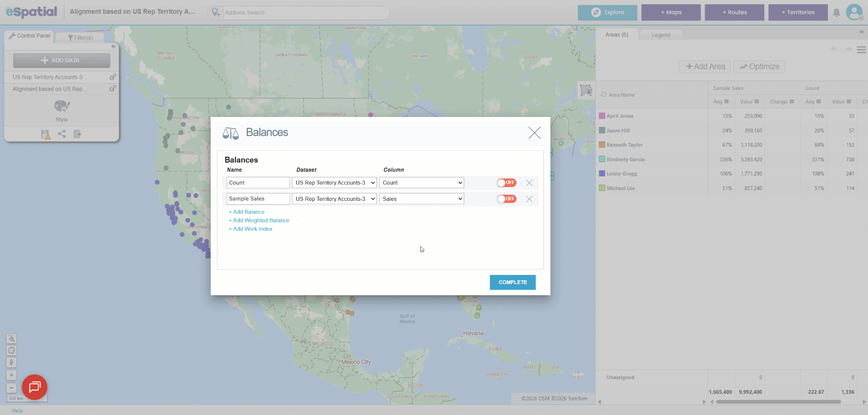Screen dimensions: 868x415
Task: Open Count Avg column menu
Action: [818, 102]
